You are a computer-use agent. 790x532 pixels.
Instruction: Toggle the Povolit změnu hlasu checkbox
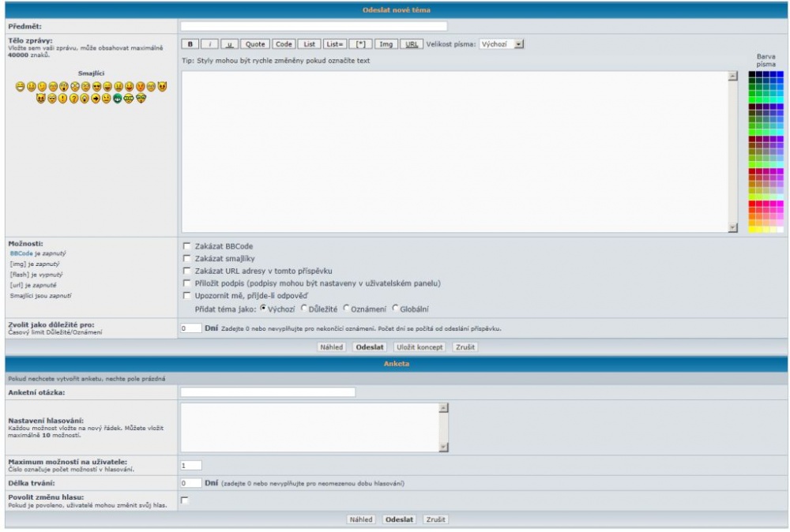pos(185,500)
